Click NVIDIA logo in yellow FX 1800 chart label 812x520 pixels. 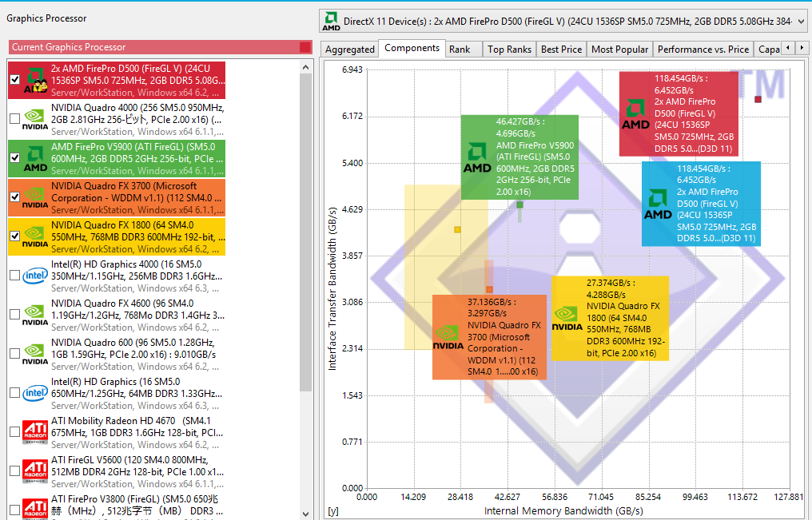click(x=567, y=319)
